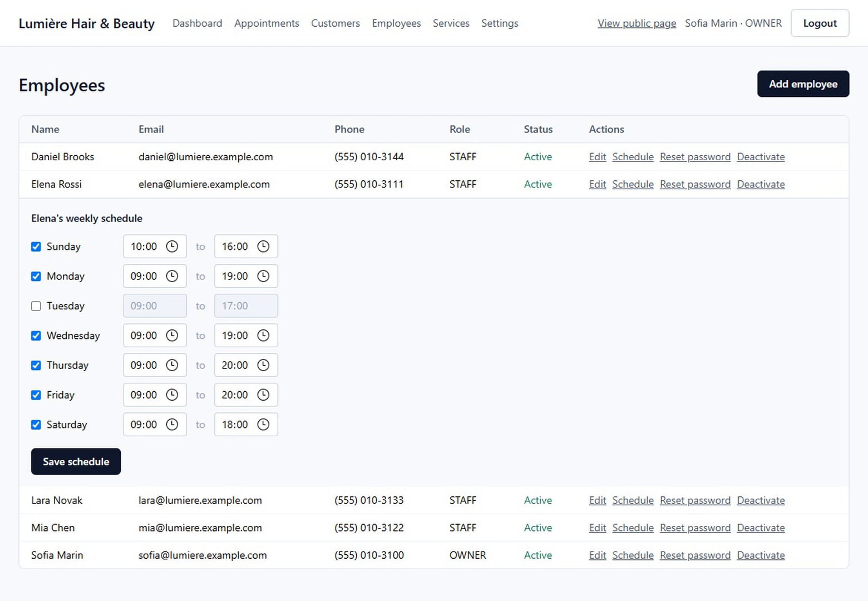Go to the Dashboard nav item
868x601 pixels.
[198, 23]
